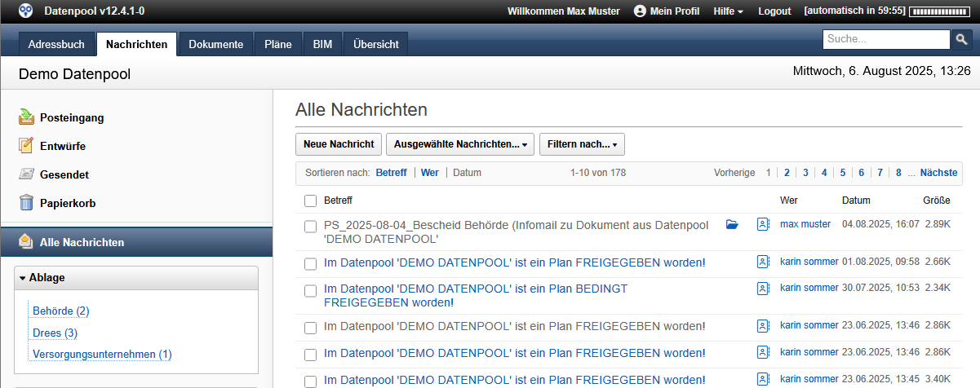Click into the Suche search field

(885, 39)
